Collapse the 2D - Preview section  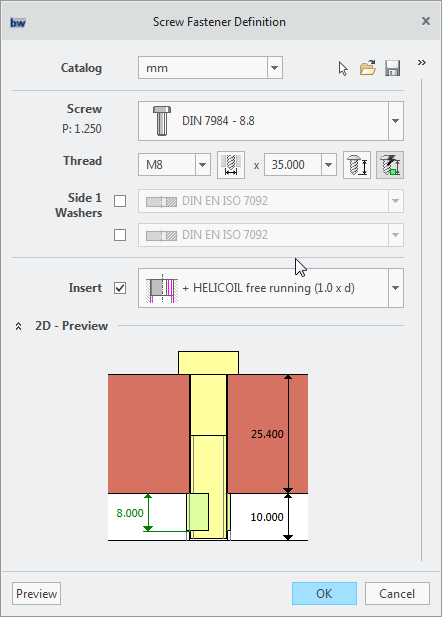[18, 326]
